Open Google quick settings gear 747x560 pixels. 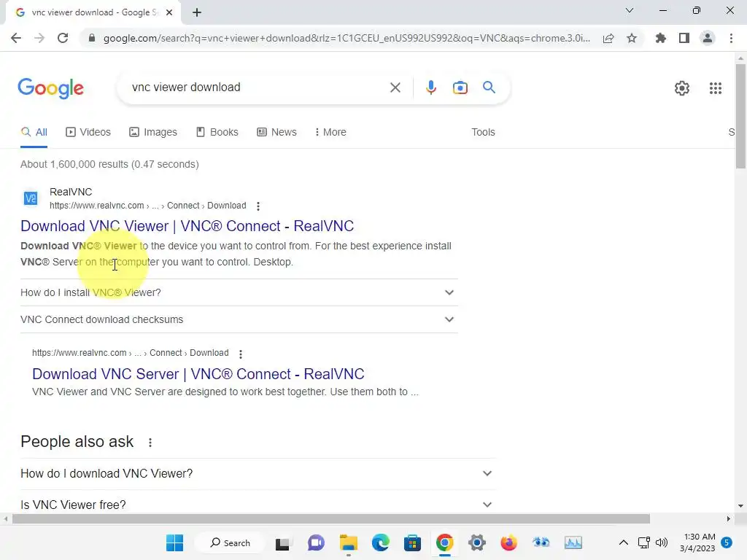[x=682, y=88]
